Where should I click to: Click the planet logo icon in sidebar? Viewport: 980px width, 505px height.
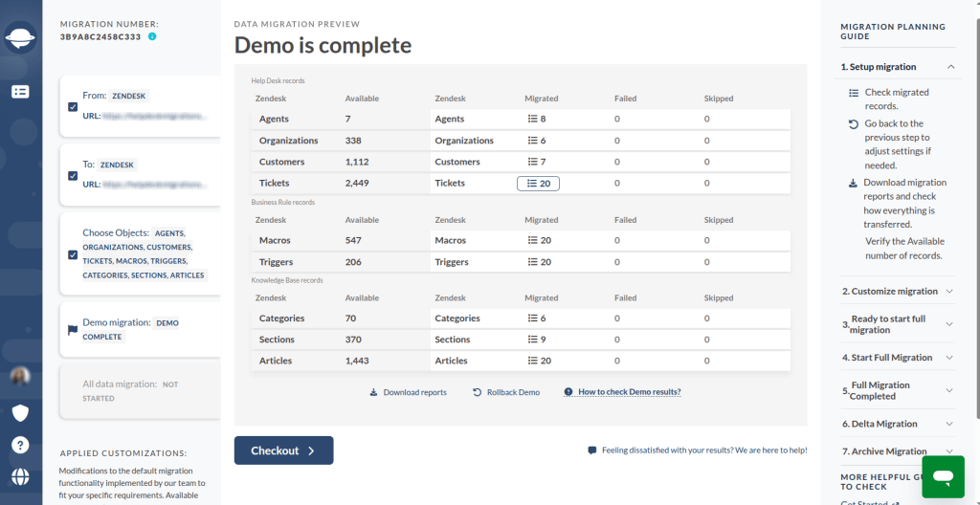pyautogui.click(x=21, y=37)
